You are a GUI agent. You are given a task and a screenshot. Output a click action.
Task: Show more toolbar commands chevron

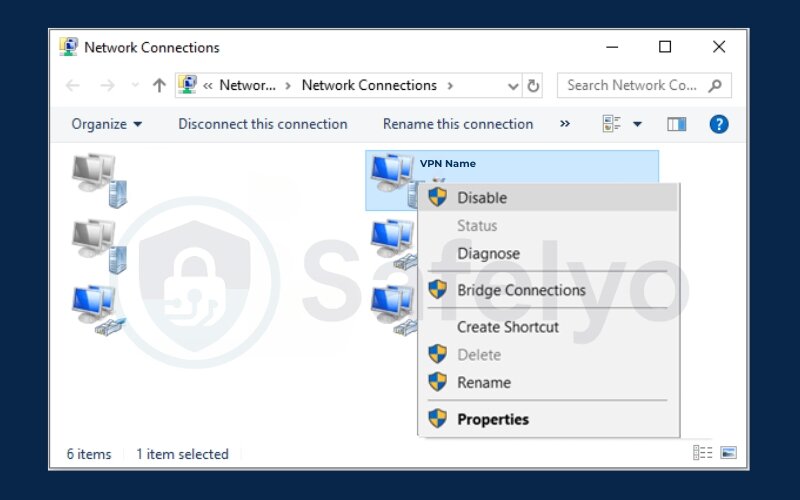(565, 125)
